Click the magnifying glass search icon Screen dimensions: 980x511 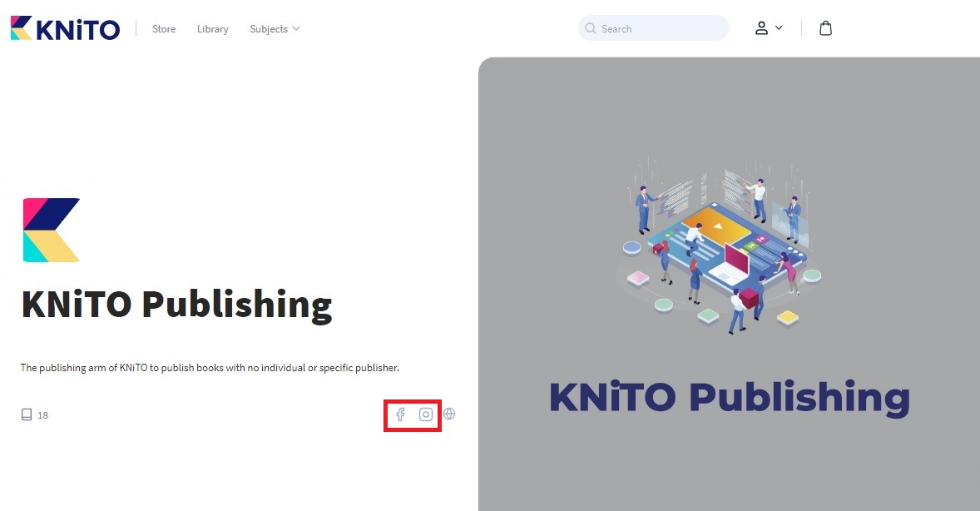(x=591, y=28)
